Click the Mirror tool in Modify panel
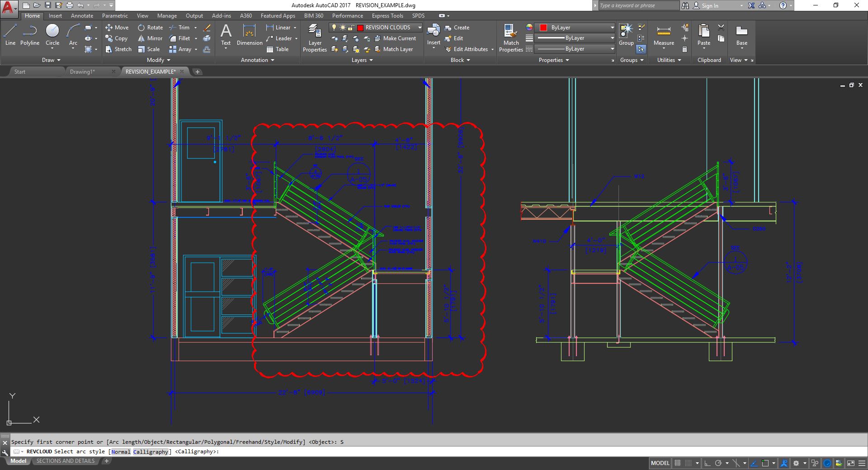868x470 pixels. 150,38
